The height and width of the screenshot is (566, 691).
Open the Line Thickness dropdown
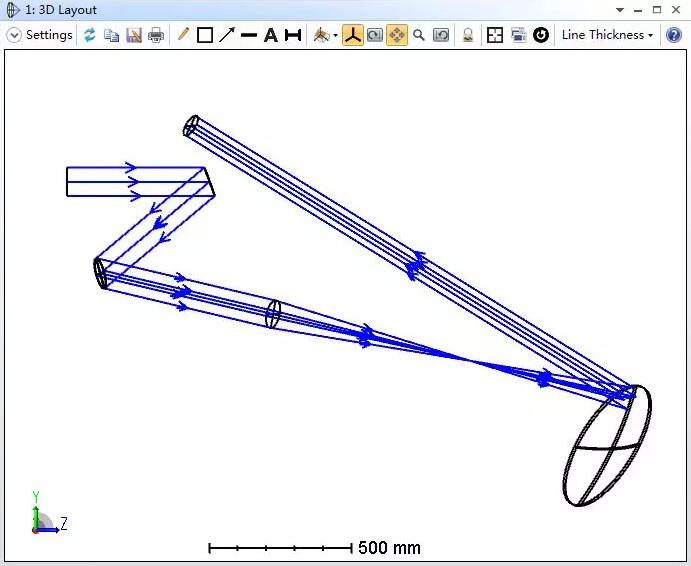607,35
